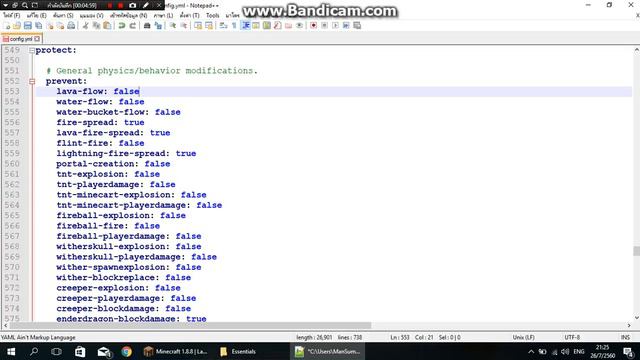This screenshot has width=640, height=360.
Task: Click the Save recorded macro icon
Action: [357, 26]
